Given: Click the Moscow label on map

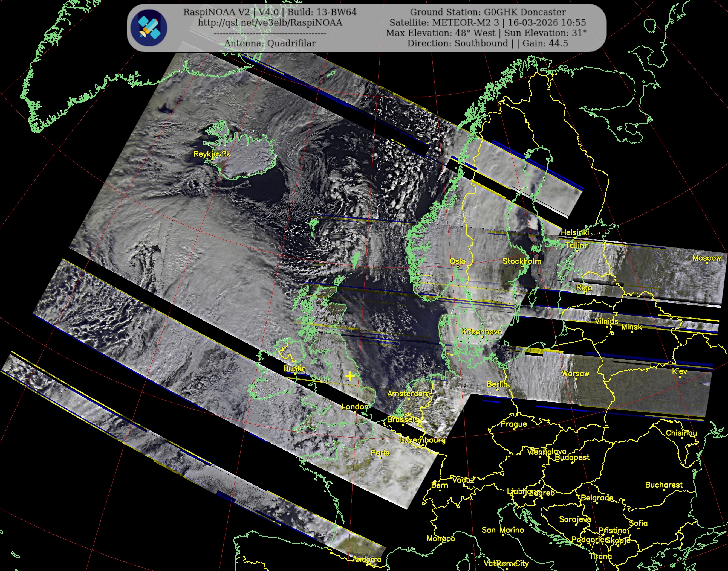Looking at the screenshot, I should pos(707,258).
